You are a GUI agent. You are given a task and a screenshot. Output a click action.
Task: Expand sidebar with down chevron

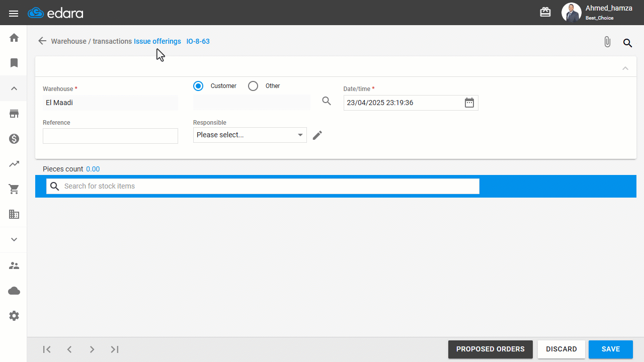tap(14, 240)
